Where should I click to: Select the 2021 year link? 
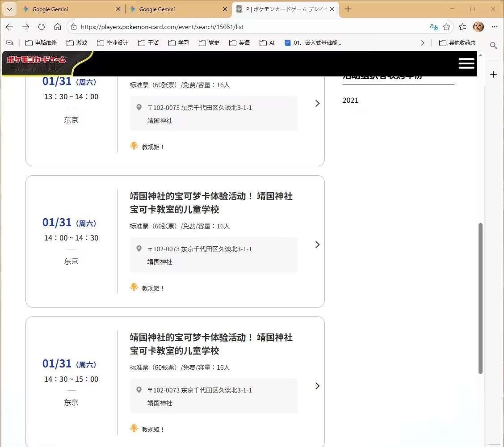pyautogui.click(x=350, y=100)
